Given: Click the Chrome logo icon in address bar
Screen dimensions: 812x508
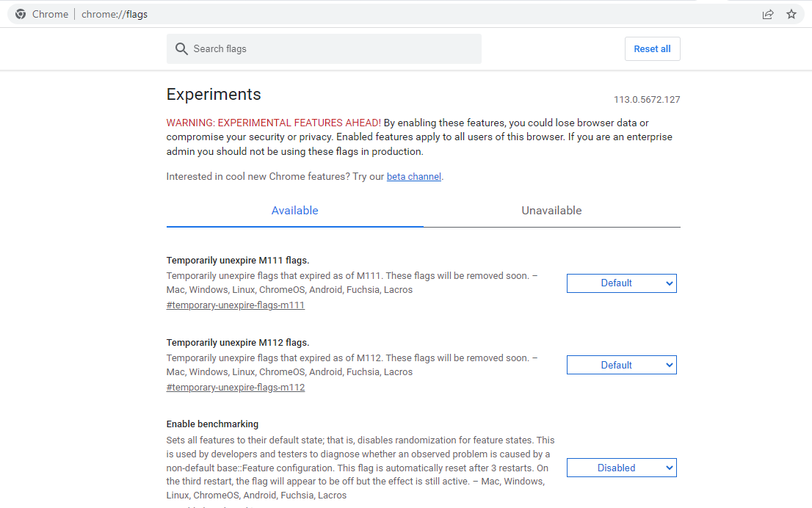Looking at the screenshot, I should click(x=21, y=14).
